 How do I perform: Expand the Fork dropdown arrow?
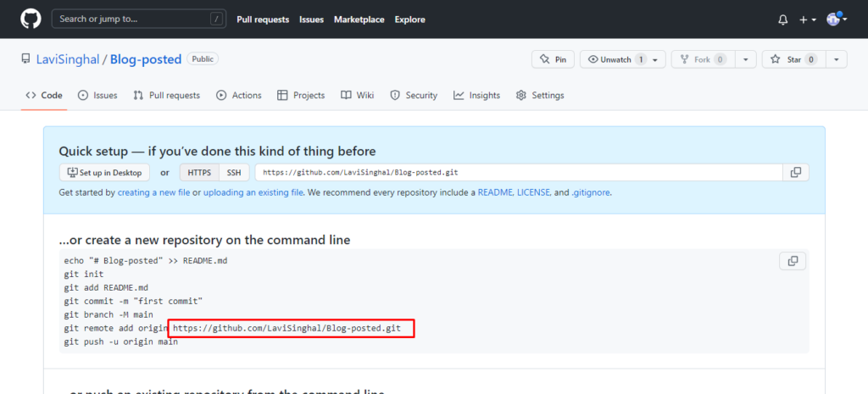[x=746, y=59]
